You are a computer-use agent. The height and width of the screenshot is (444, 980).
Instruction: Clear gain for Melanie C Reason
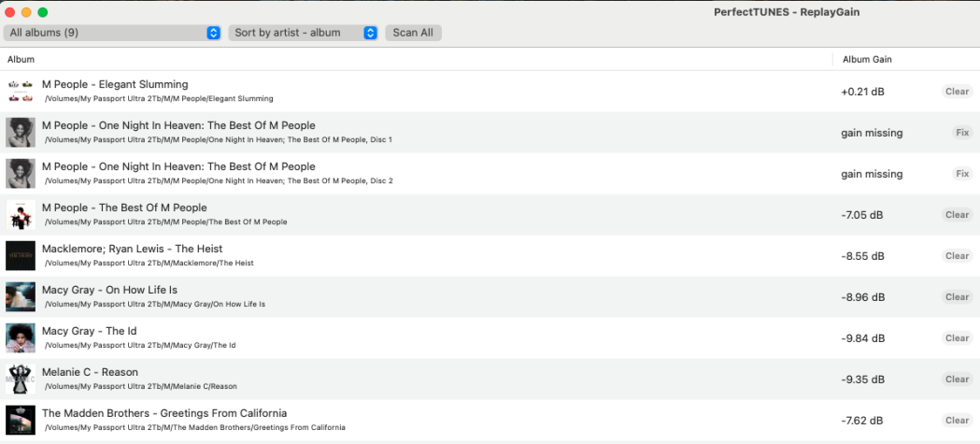coord(957,379)
